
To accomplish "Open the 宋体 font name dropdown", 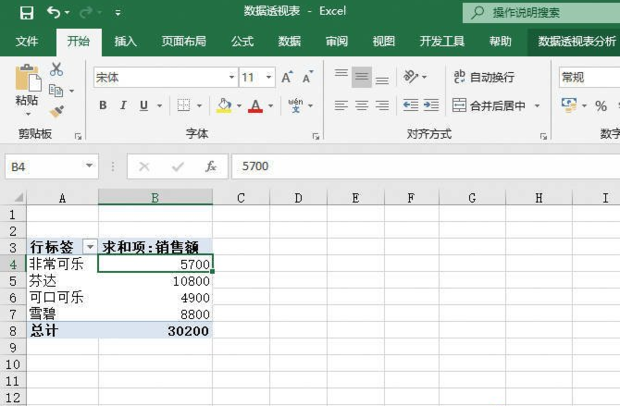I will pyautogui.click(x=232, y=77).
